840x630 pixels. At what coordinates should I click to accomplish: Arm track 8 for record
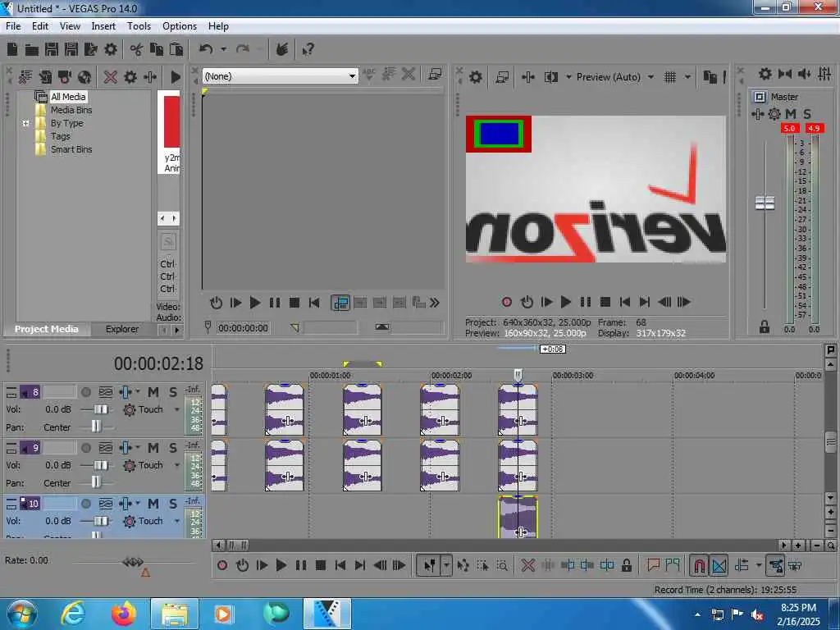click(85, 392)
